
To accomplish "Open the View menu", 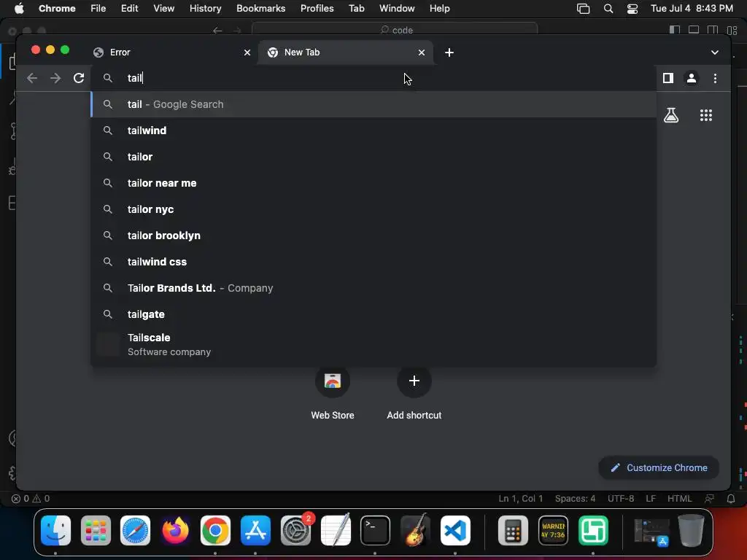I will coord(164,9).
